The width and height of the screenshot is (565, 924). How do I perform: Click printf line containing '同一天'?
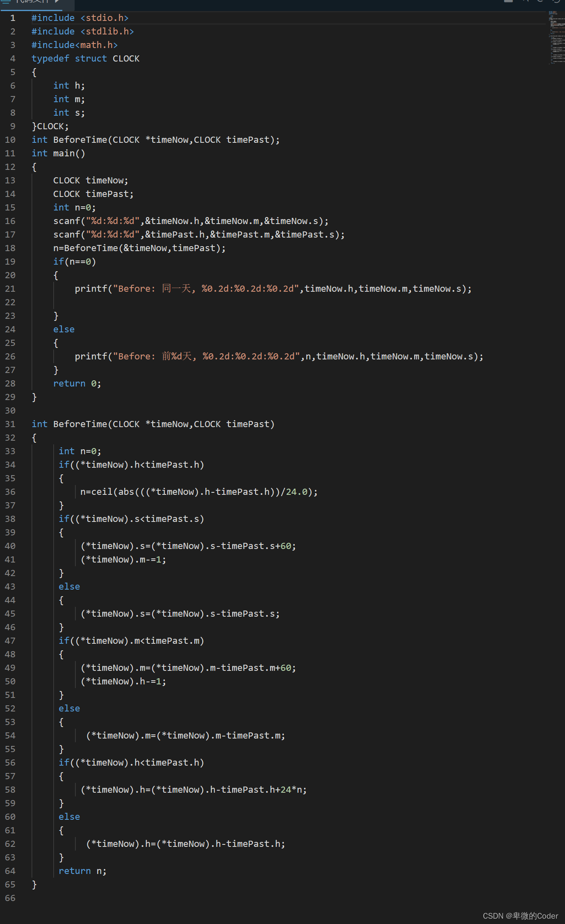[273, 289]
